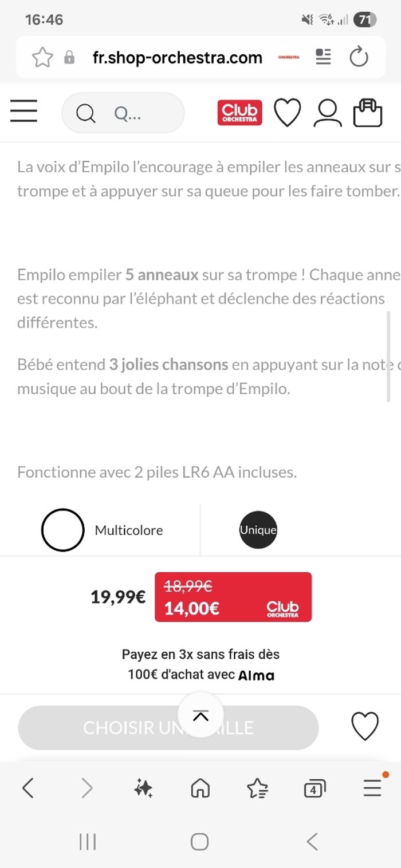The width and height of the screenshot is (401, 868).
Task: Open reader mode icon in address bar
Action: [x=324, y=57]
